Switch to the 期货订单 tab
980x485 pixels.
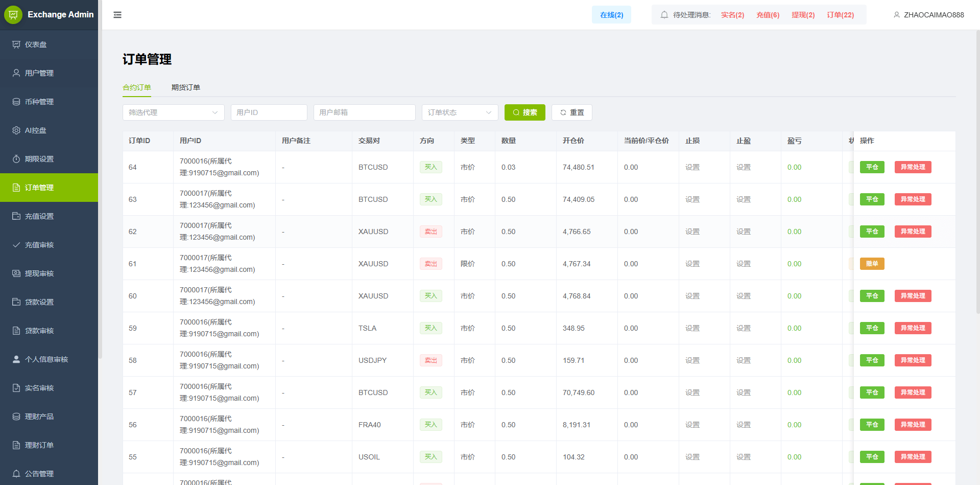pos(186,87)
